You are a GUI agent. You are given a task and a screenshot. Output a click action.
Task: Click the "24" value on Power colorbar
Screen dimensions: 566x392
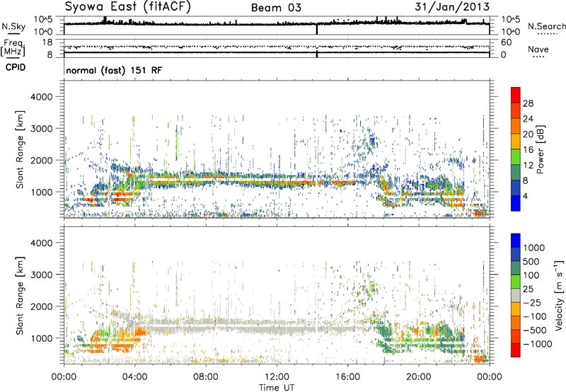click(528, 119)
